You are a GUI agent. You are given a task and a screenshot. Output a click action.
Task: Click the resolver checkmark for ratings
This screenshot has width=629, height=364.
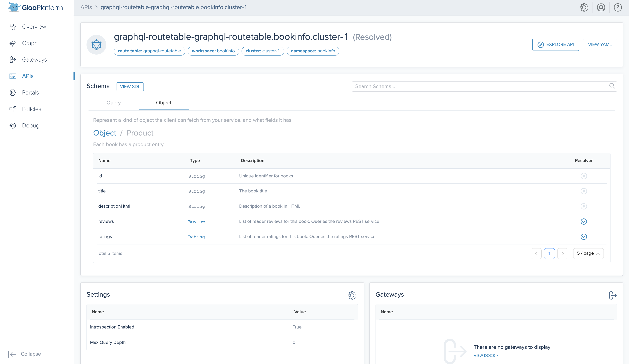(x=584, y=237)
